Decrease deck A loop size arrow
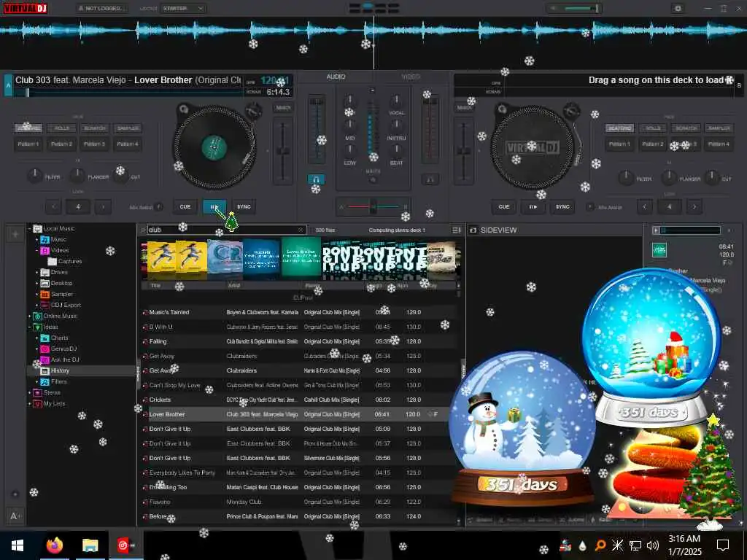This screenshot has height=560, width=747. [x=53, y=206]
